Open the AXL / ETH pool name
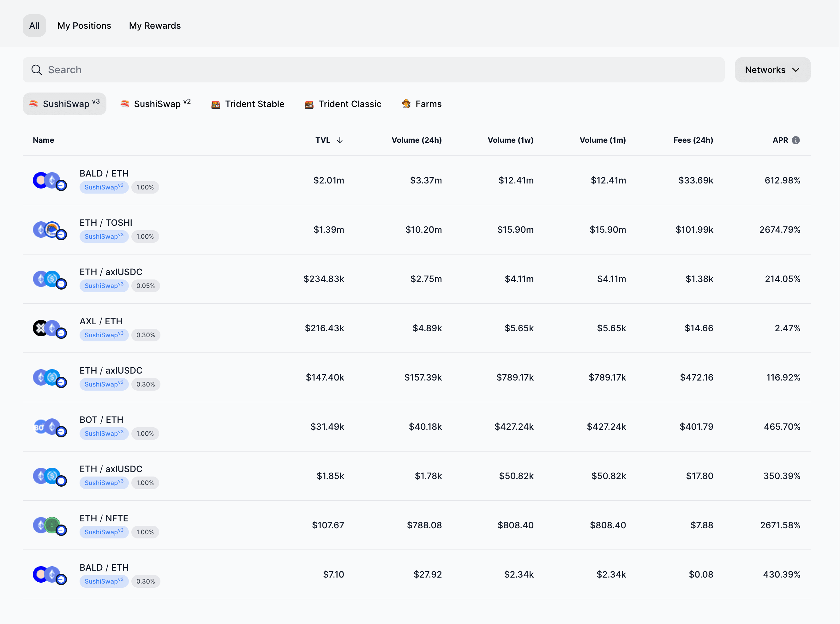 (101, 321)
